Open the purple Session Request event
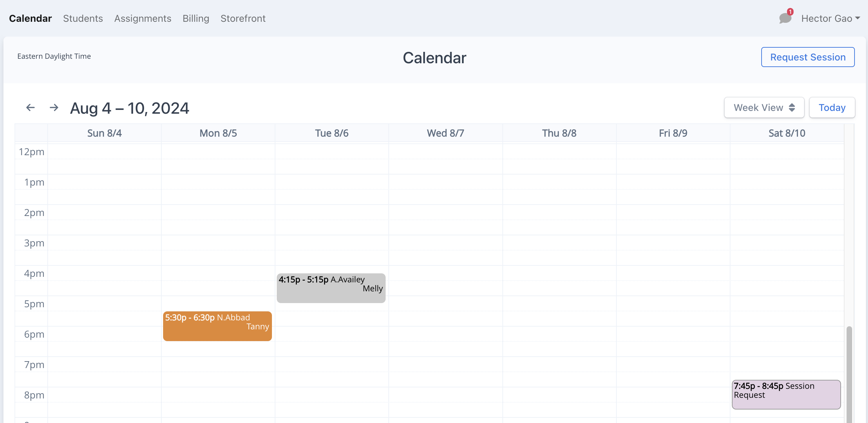 pyautogui.click(x=786, y=394)
